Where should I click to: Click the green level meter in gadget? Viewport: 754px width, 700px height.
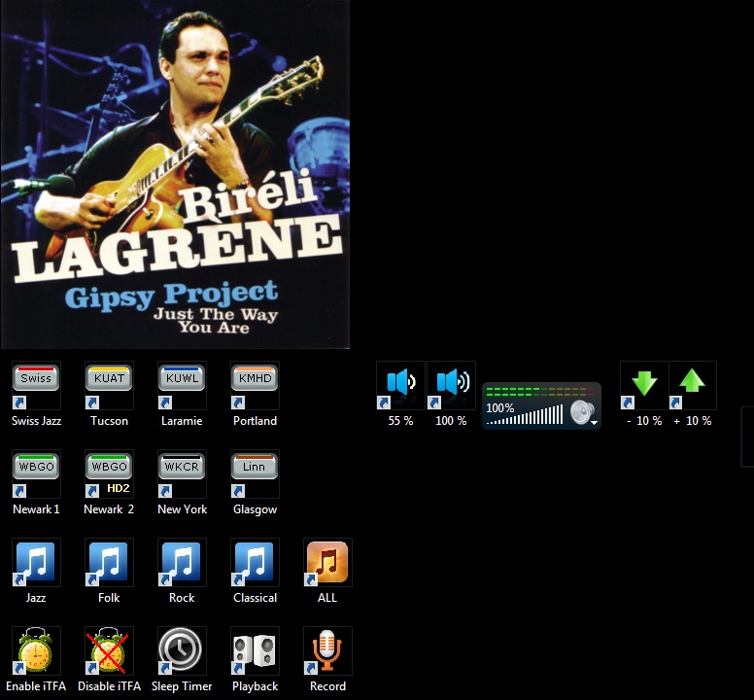coord(540,391)
